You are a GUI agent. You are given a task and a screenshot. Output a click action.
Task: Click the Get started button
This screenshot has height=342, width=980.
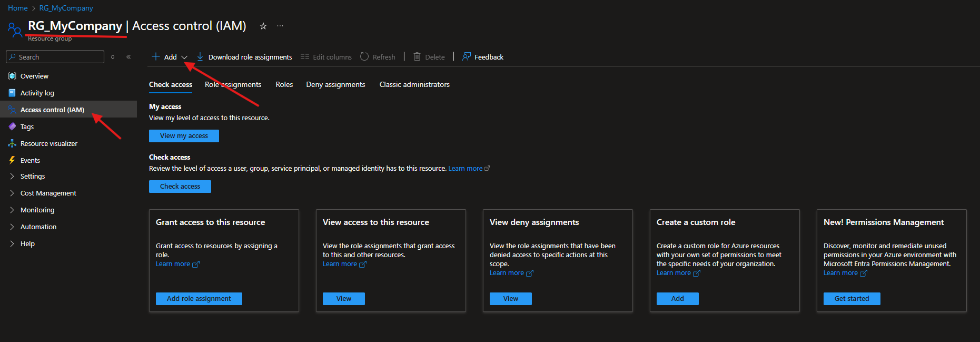(x=852, y=299)
